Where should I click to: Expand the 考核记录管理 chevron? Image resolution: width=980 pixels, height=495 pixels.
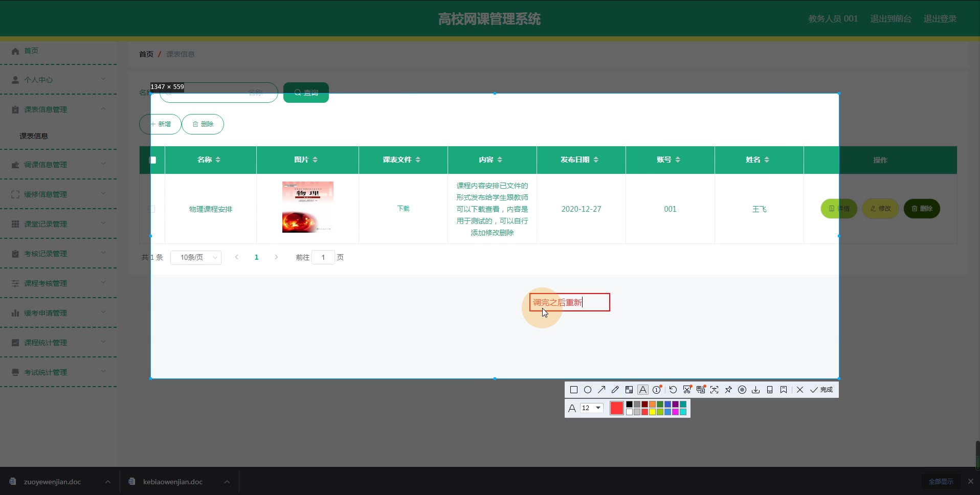[103, 253]
